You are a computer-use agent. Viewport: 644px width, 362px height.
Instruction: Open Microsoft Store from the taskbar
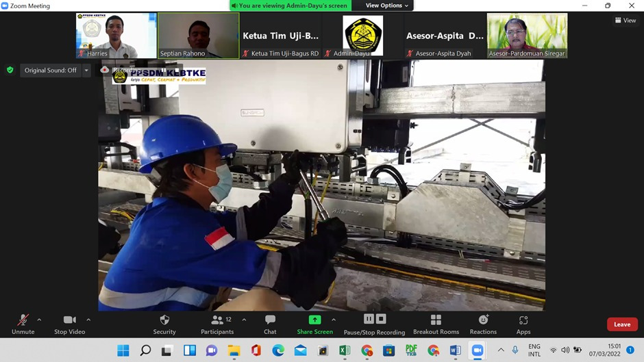coord(388,350)
